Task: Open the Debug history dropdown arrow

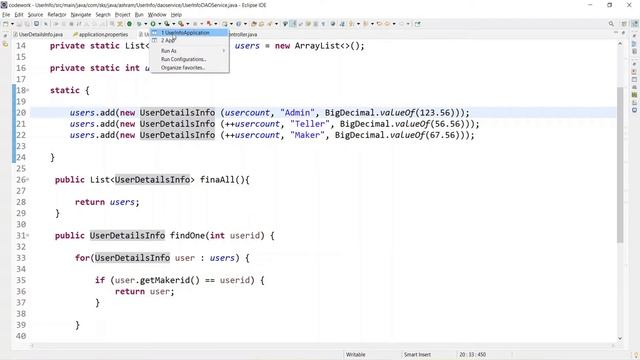Action: pos(146,24)
